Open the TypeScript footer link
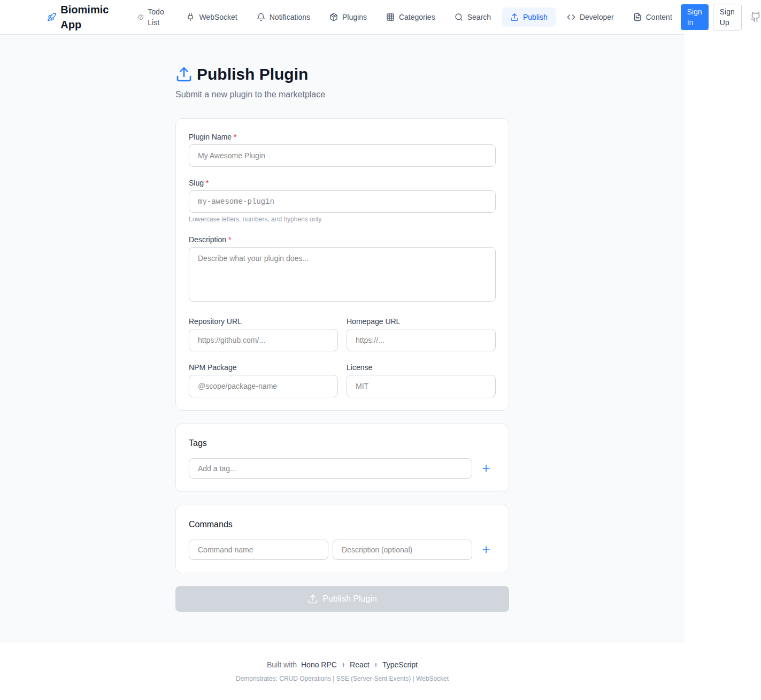The width and height of the screenshot is (761, 700). tap(400, 665)
